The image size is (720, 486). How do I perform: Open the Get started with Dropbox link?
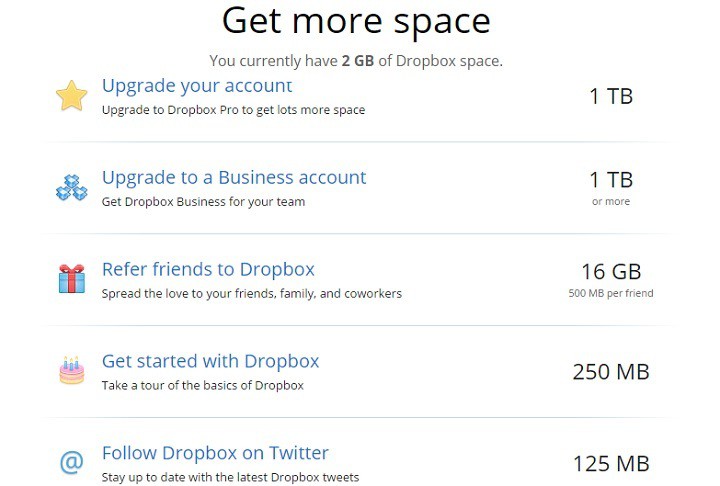click(x=210, y=361)
